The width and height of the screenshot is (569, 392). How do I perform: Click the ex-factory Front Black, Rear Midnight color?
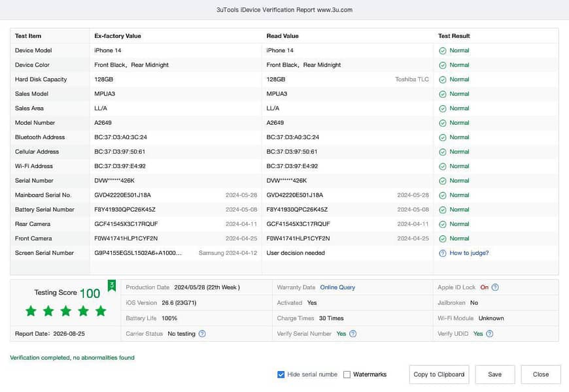point(131,65)
